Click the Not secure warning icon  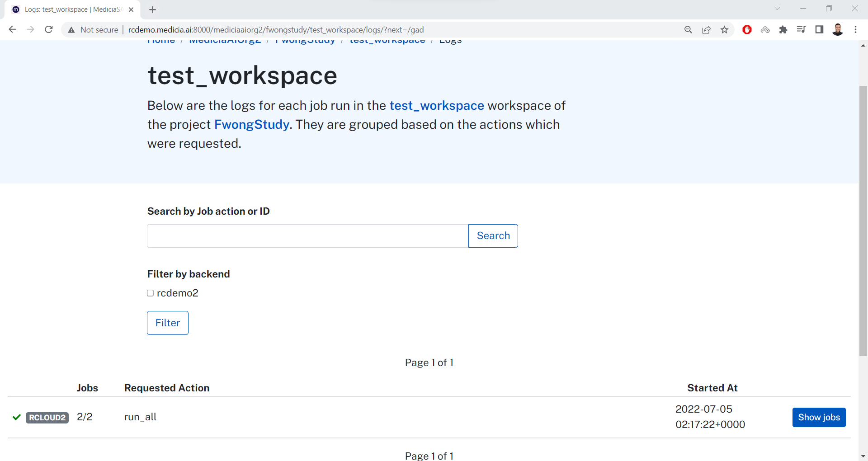click(71, 30)
